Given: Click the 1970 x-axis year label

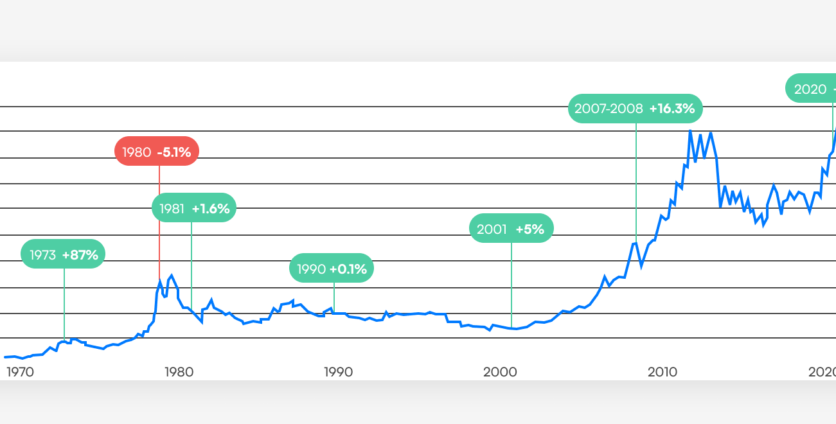Looking at the screenshot, I should [20, 371].
